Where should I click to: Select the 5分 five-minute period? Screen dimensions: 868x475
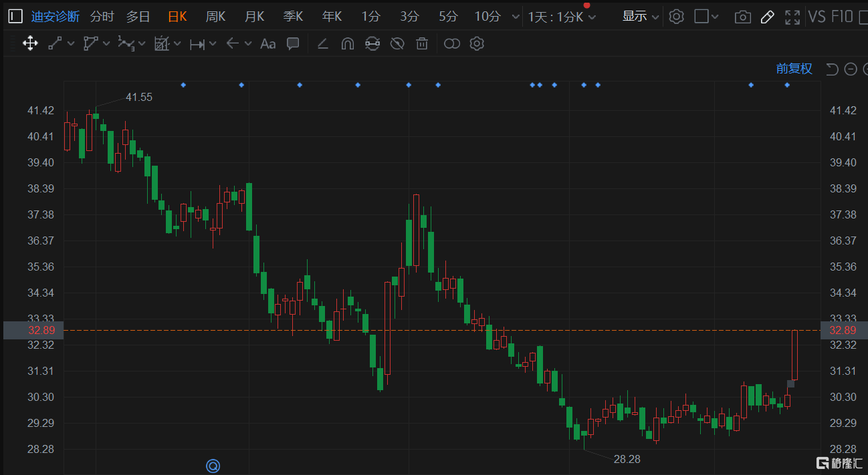[449, 17]
